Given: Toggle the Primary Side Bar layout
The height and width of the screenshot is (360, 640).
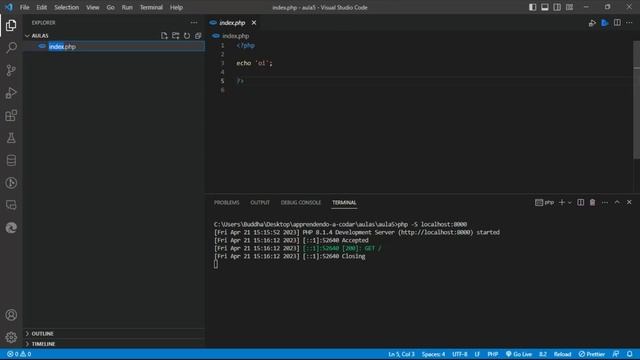Looking at the screenshot, I should point(533,7).
